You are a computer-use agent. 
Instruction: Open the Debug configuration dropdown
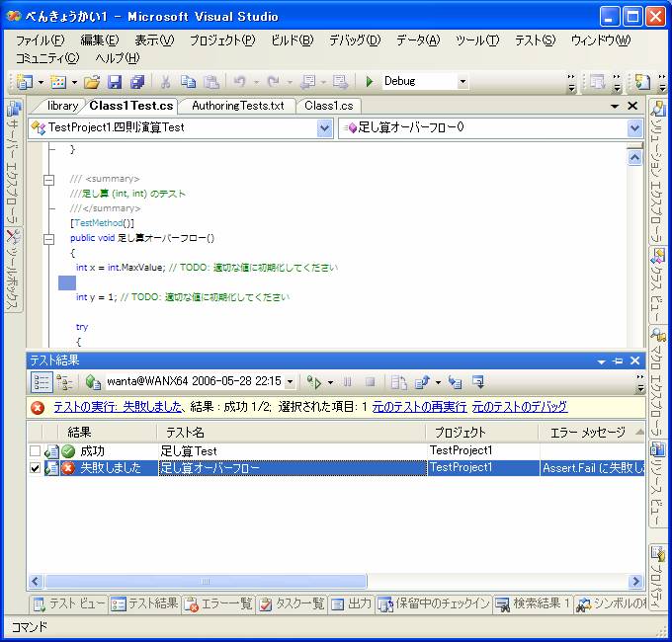pyautogui.click(x=462, y=82)
